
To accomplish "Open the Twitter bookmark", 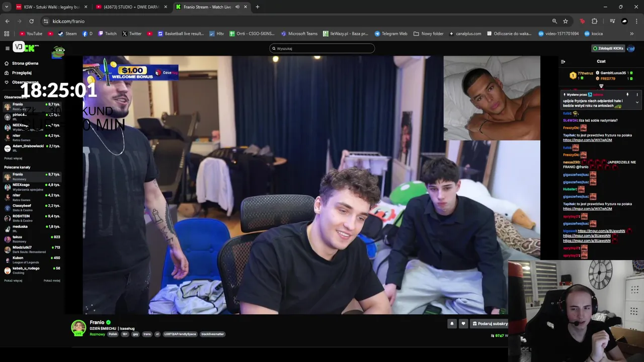I will 132,34.
